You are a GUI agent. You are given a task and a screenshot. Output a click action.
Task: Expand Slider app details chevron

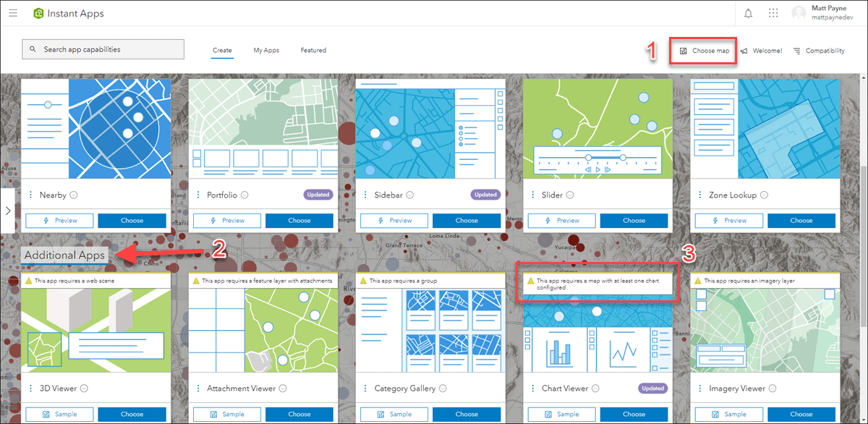[571, 195]
